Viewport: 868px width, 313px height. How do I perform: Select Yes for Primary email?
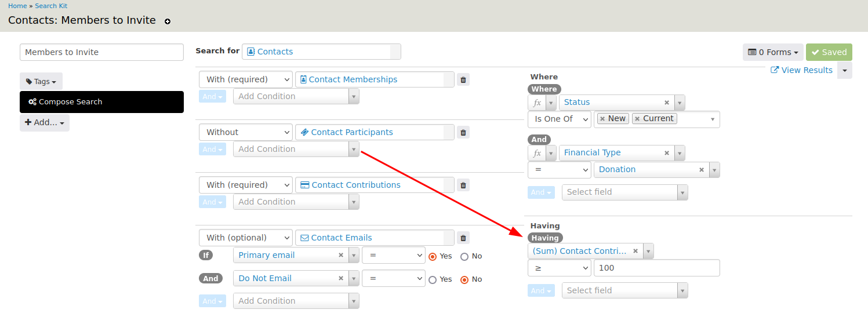click(x=433, y=256)
